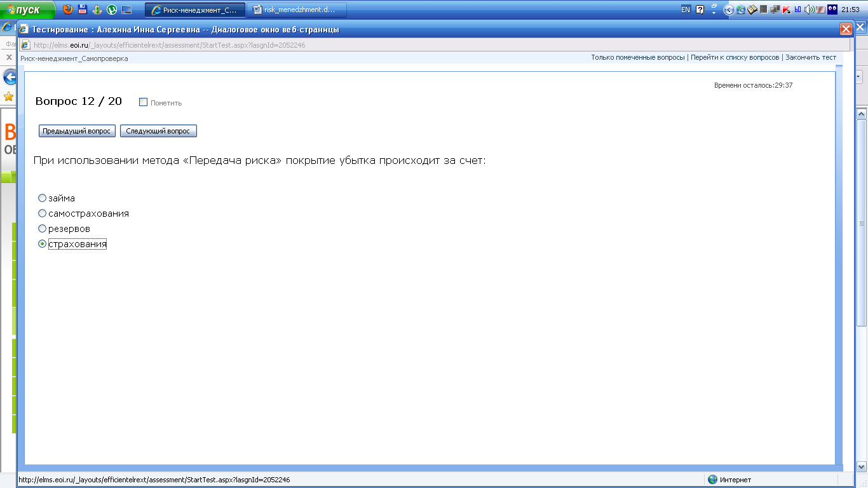
Task: Open the green phone quick launch icon
Action: tap(97, 10)
